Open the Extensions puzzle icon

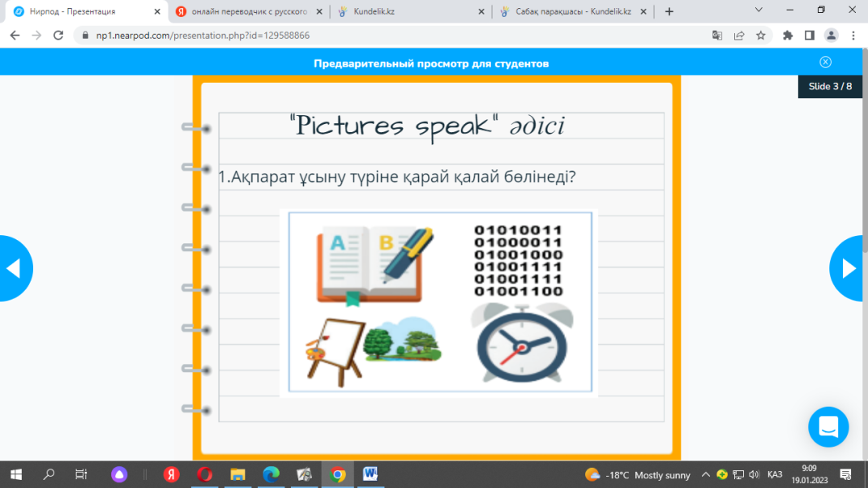pos(788,36)
